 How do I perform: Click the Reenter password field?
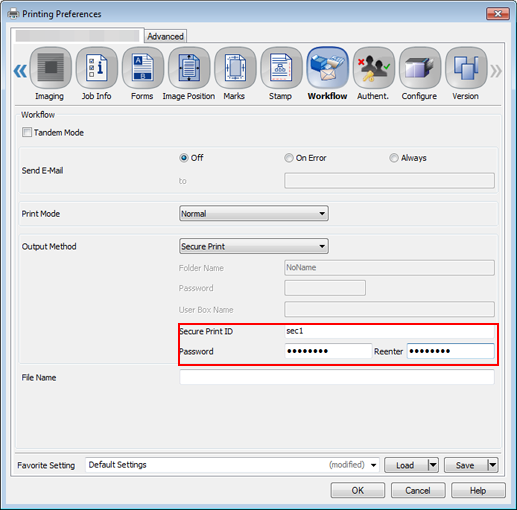450,351
